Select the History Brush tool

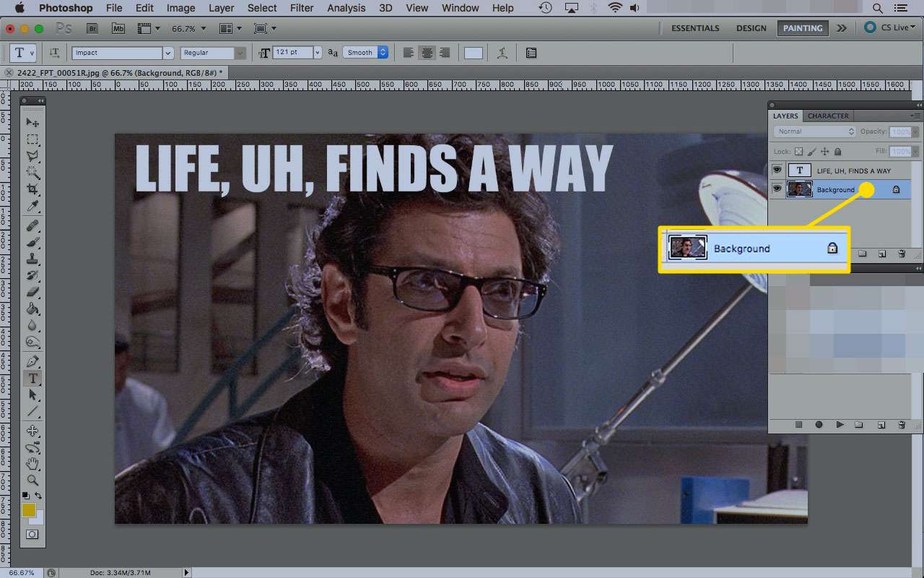pos(32,276)
